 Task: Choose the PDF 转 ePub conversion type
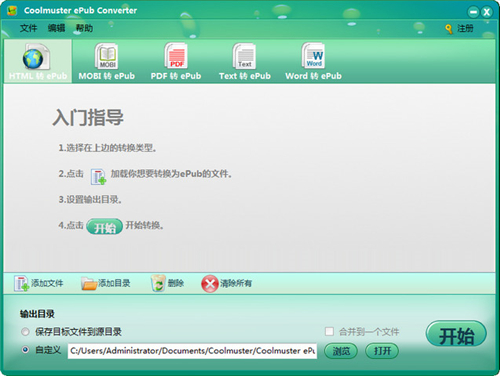(x=176, y=61)
